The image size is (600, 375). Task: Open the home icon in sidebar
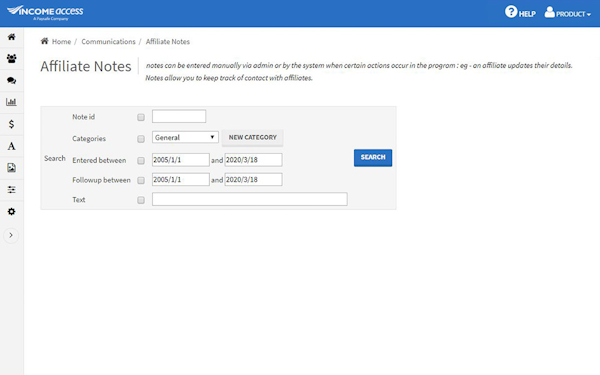point(11,37)
